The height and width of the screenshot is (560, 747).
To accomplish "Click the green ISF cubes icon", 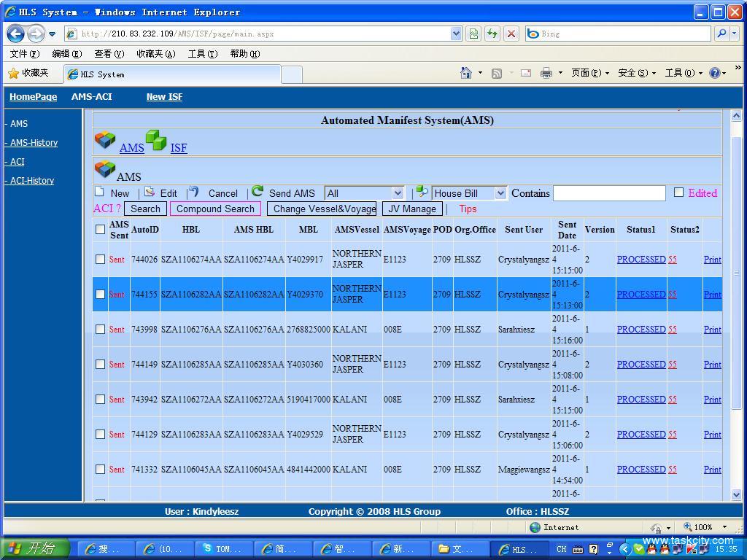I will tap(156, 140).
